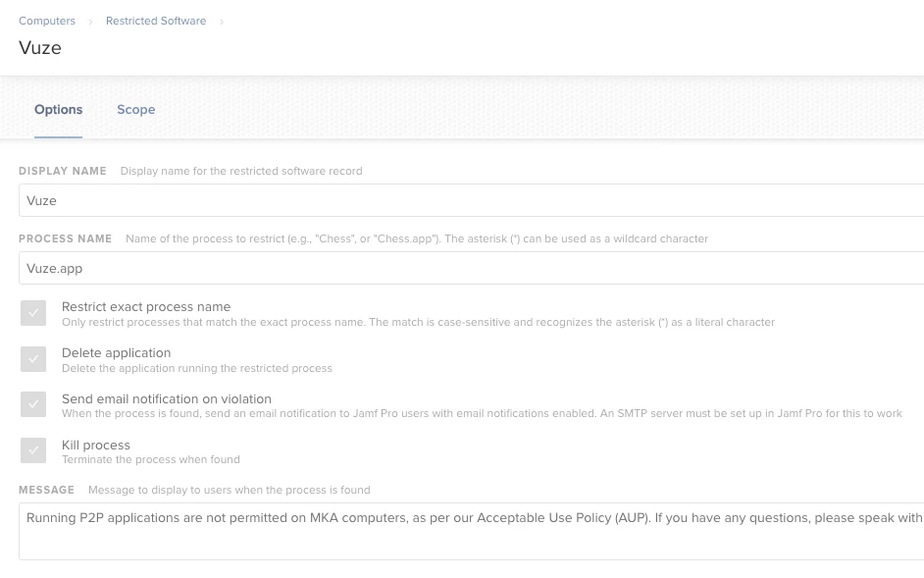Screen dimensions: 924x578
Task: Click 'Message to display to users' hint text
Action: tap(230, 490)
